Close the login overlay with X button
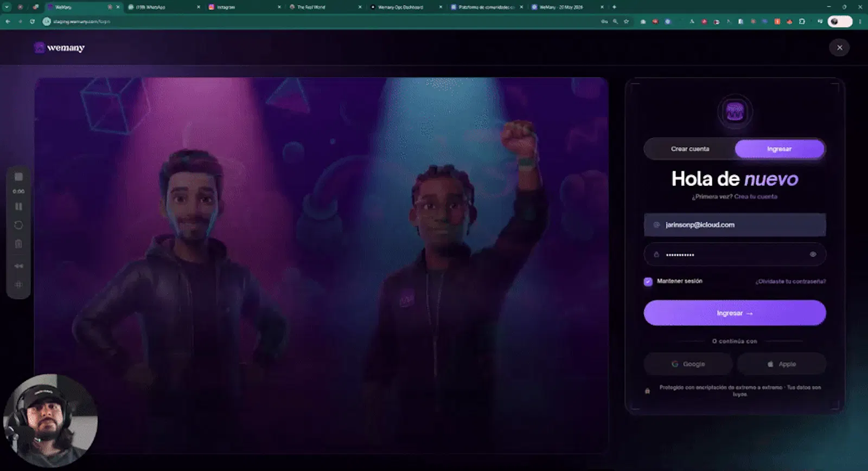The height and width of the screenshot is (471, 868). point(839,48)
